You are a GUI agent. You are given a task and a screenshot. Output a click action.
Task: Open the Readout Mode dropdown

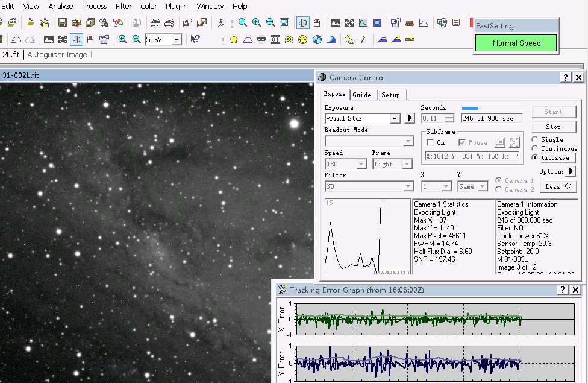[x=408, y=141]
